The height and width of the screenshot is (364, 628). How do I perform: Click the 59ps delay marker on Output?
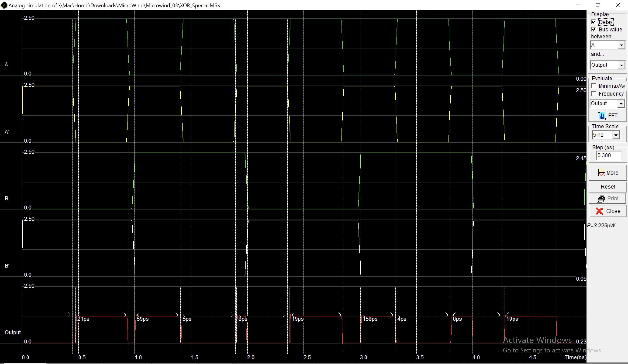pos(142,319)
